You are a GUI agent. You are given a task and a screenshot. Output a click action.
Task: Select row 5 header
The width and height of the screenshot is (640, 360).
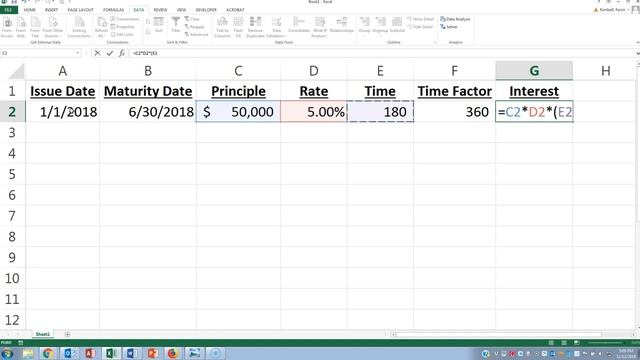[12, 174]
